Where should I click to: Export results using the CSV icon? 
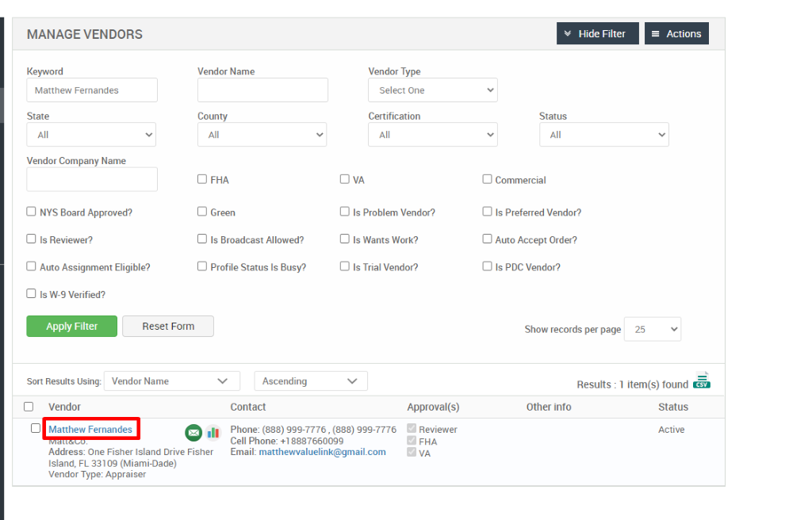[x=701, y=380]
